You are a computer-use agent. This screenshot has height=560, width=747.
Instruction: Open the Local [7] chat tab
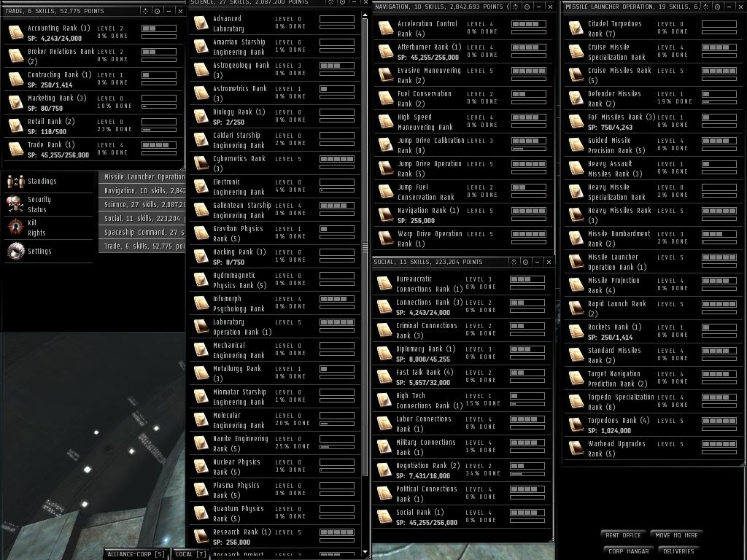190,554
